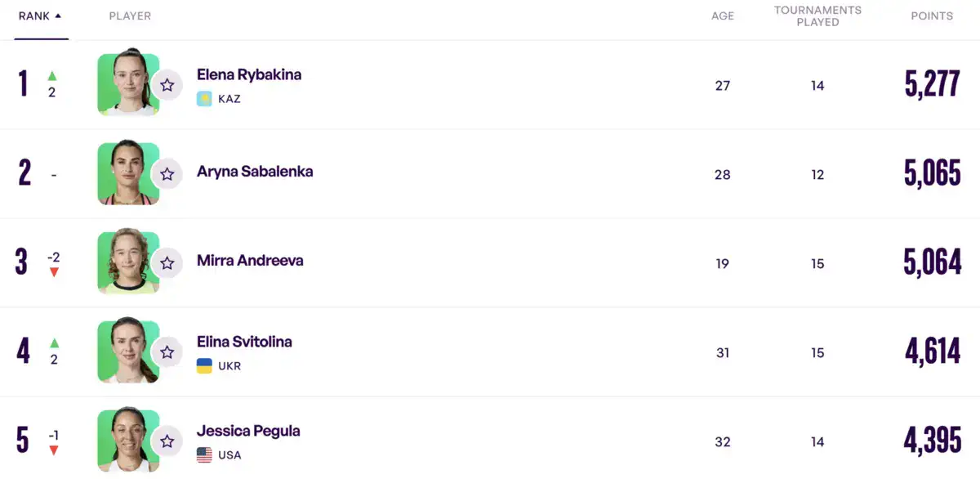Click Rybakina's green up-arrow rank change
This screenshot has height=479, width=980.
pyautogui.click(x=52, y=75)
